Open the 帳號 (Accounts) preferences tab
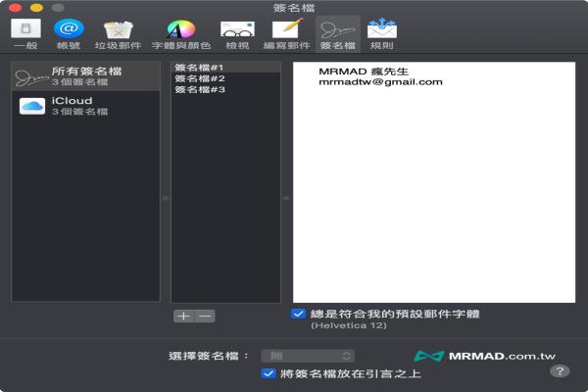Viewport: 588px width, 392px height. 69,34
